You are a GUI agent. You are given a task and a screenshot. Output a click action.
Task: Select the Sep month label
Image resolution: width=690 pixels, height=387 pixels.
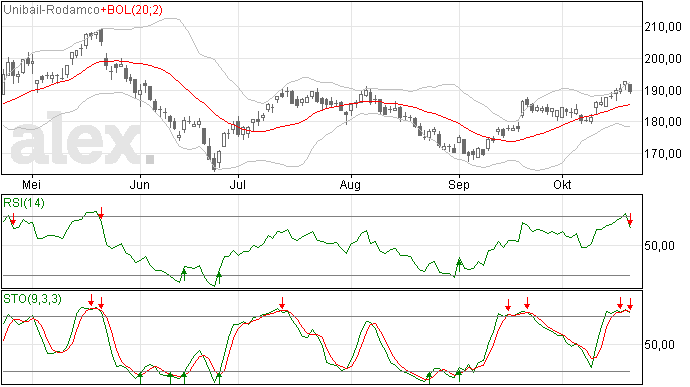click(x=459, y=184)
